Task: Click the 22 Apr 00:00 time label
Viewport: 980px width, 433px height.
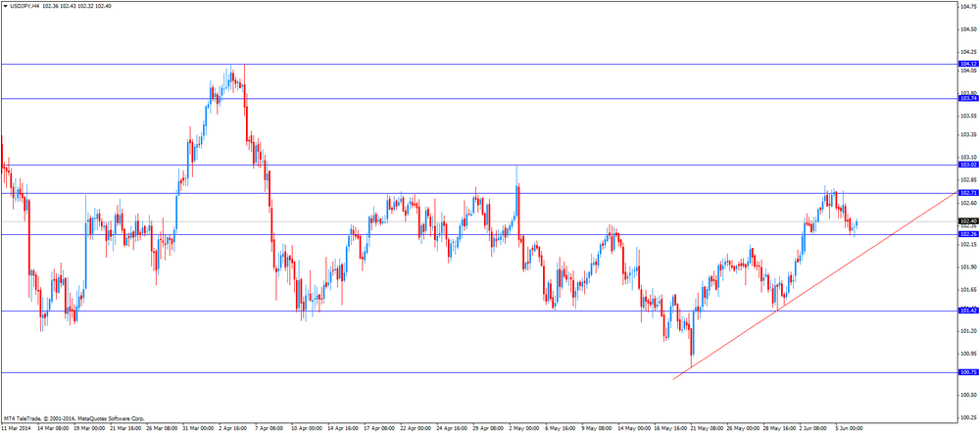Action: point(415,429)
